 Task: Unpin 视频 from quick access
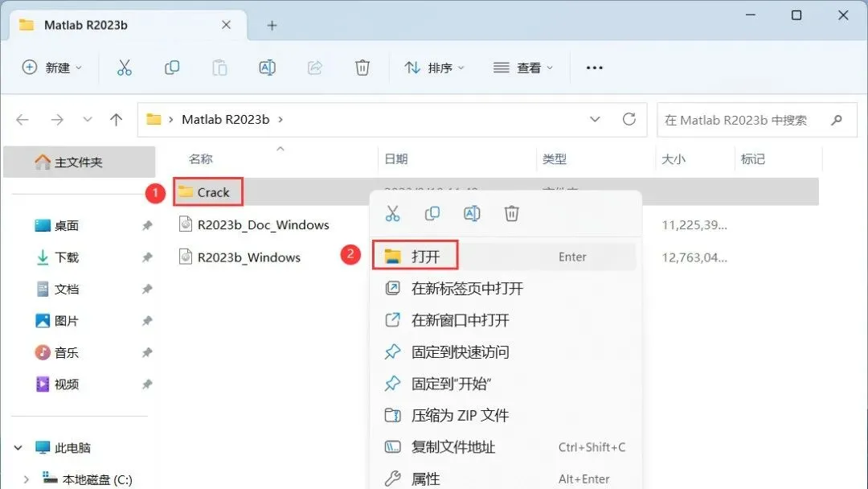pos(147,384)
